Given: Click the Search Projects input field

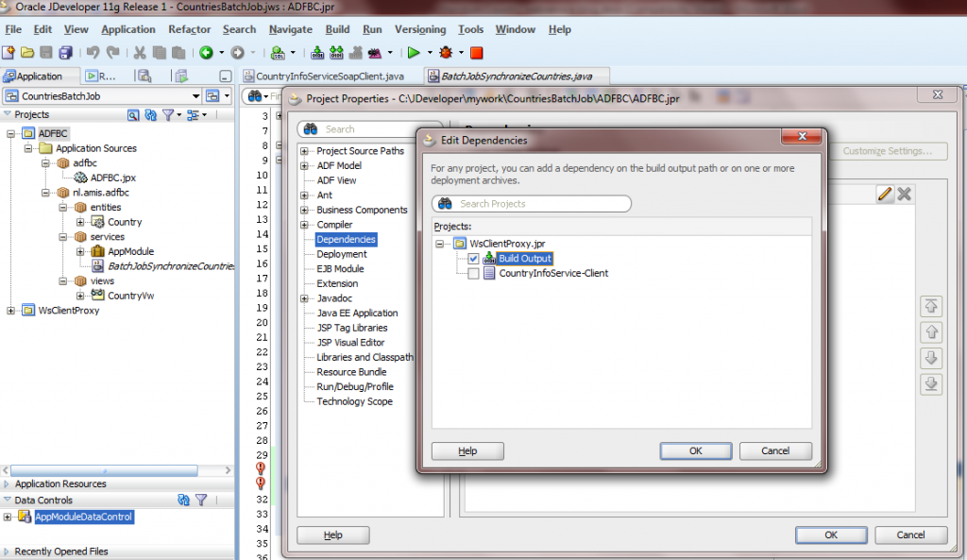Looking at the screenshot, I should coord(532,204).
